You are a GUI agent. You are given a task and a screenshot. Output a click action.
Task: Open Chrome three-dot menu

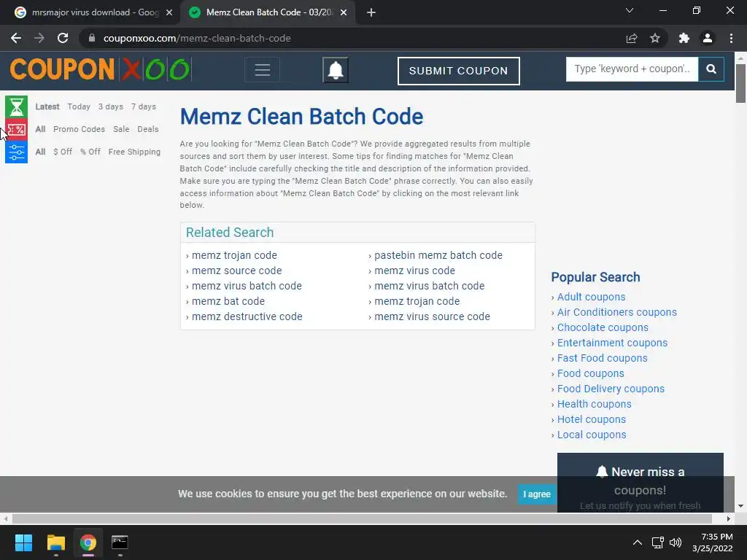coord(731,38)
